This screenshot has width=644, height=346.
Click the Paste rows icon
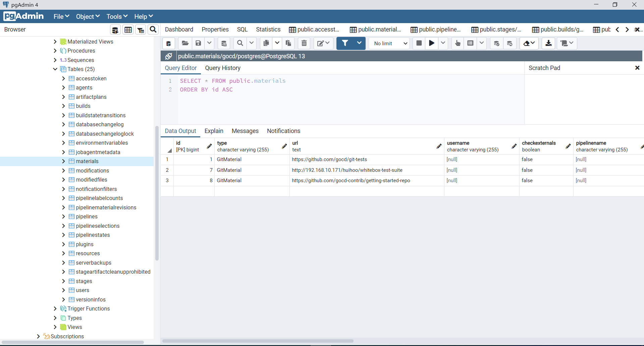pos(288,43)
